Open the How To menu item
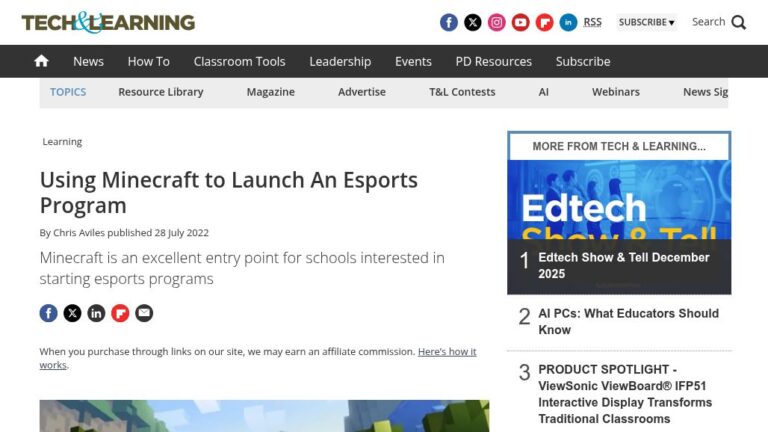This screenshot has height=432, width=768. coord(148,61)
